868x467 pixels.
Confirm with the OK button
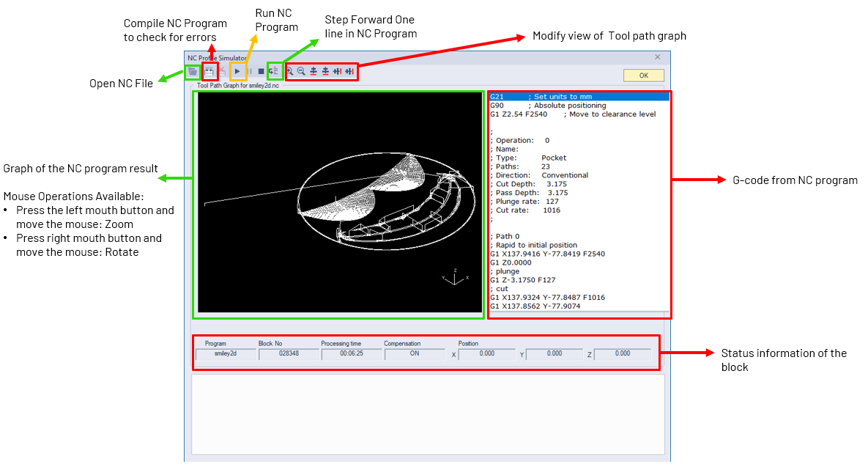tap(643, 76)
